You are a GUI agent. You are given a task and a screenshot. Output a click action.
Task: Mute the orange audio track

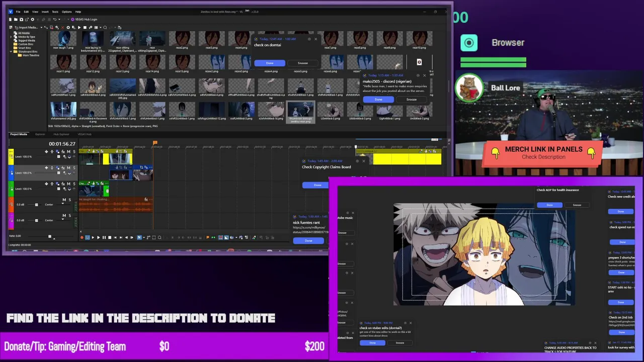click(x=64, y=200)
